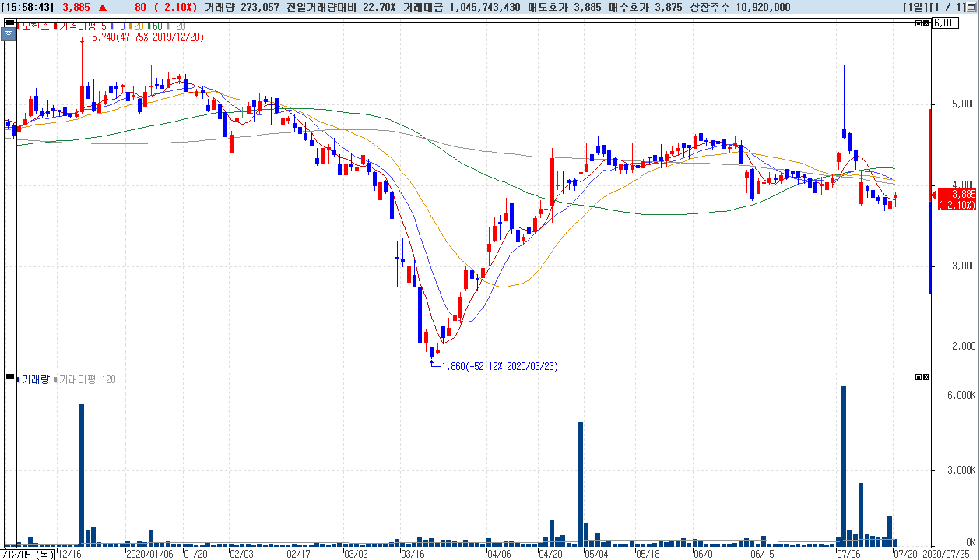Click the tall volume bar near 05/04

581,484
